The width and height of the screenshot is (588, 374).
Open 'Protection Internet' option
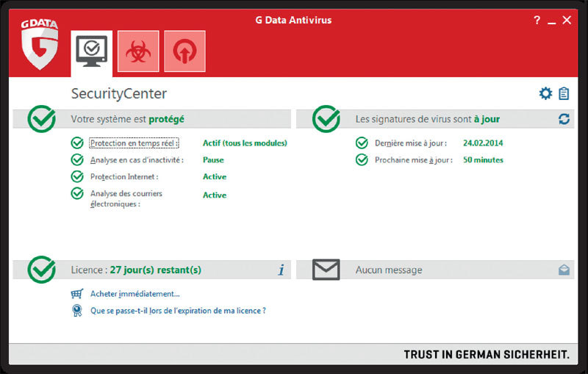124,176
